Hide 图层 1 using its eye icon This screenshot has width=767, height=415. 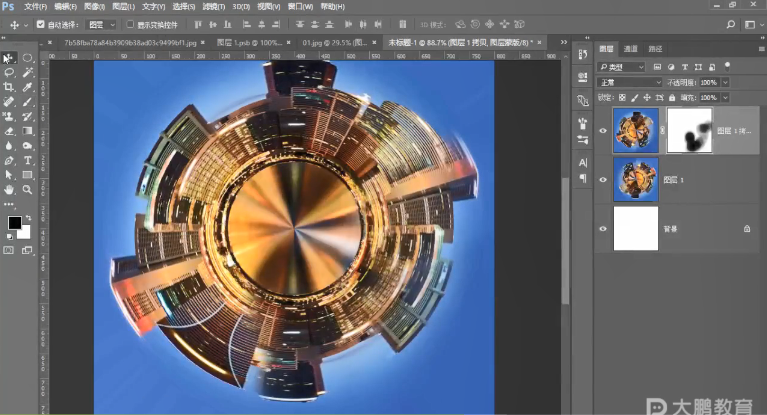click(602, 180)
